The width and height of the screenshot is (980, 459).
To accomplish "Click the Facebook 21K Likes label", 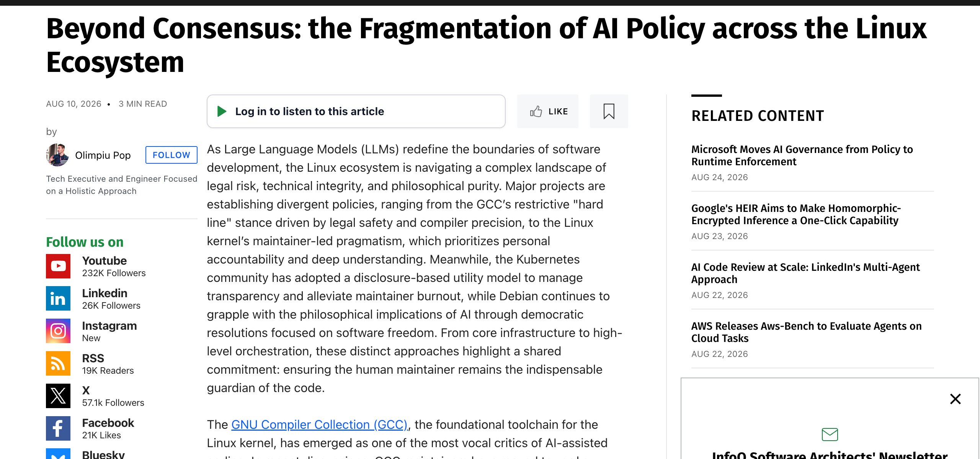I will (108, 428).
